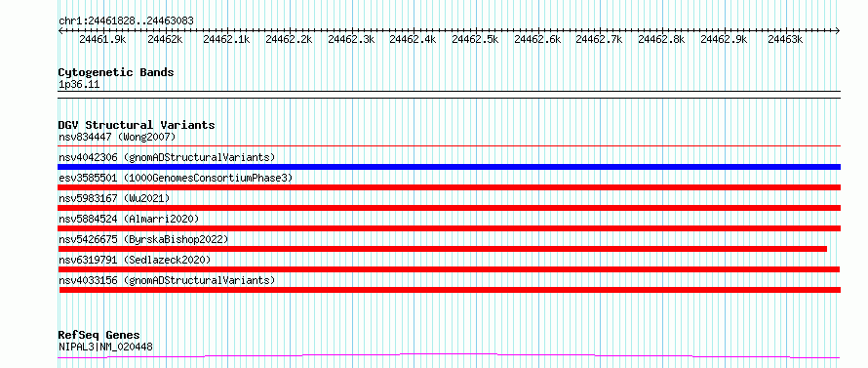This screenshot has height=368, width=868.
Task: Click the red esv3585501 variant bar
Action: [449, 187]
